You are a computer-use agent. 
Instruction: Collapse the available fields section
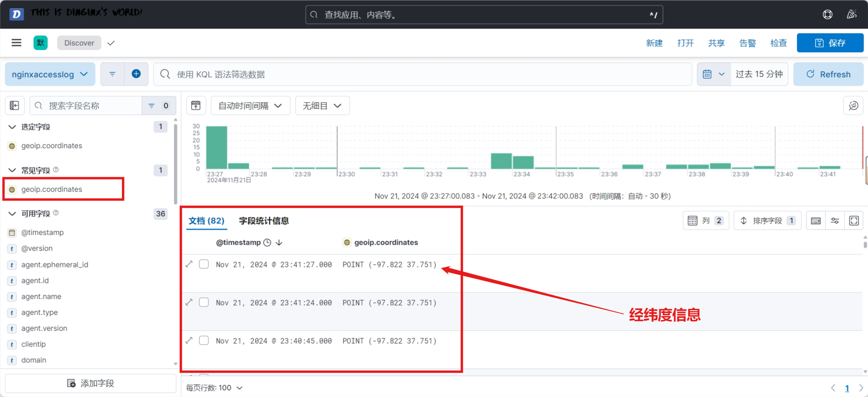tap(12, 213)
